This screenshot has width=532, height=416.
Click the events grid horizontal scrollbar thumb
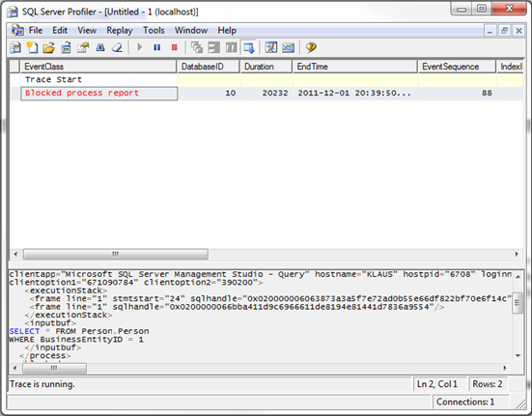[115, 254]
